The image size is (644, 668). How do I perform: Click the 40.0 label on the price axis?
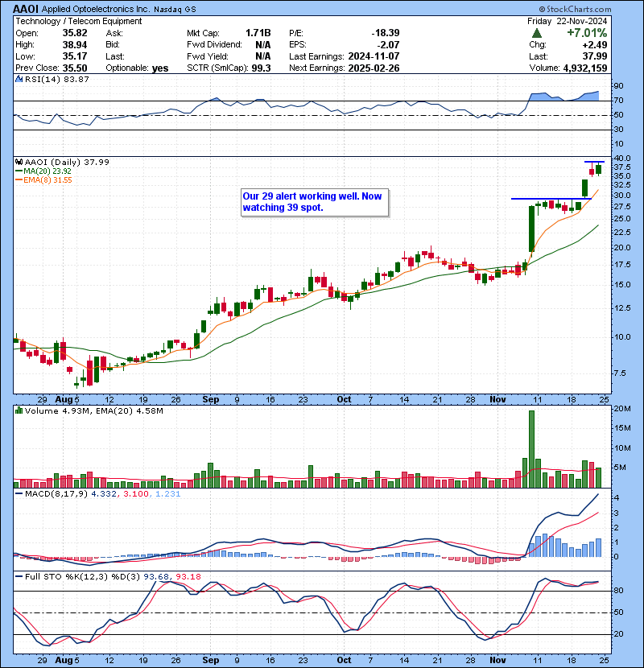pos(621,158)
